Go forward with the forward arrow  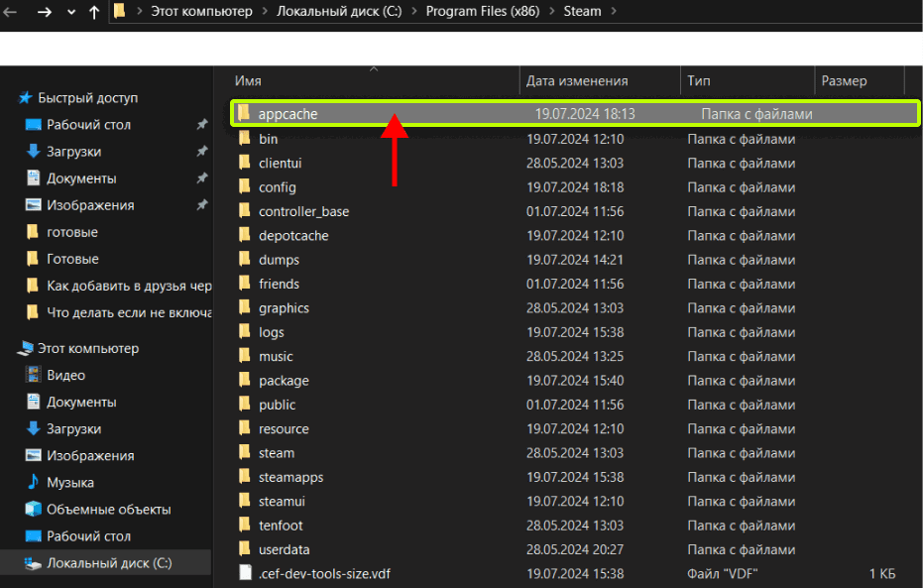point(45,11)
